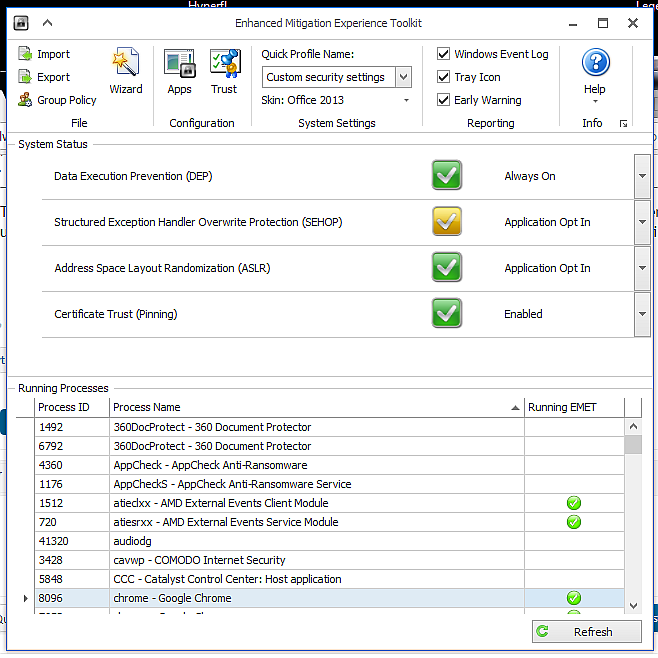This screenshot has height=658, width=658.
Task: Open the Quick Profile Name dropdown
Action: tap(403, 77)
